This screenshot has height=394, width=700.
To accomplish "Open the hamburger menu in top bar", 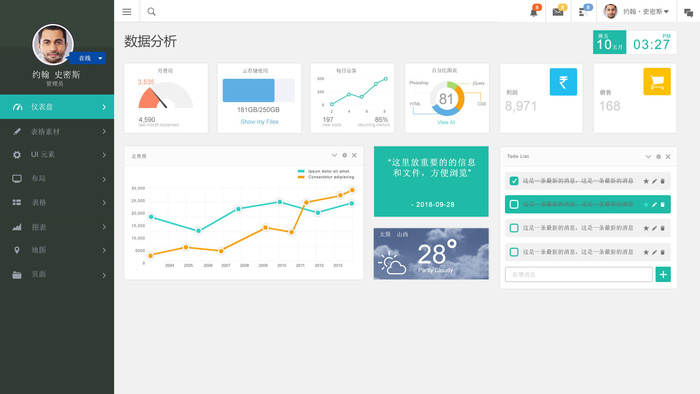I will coord(127,12).
